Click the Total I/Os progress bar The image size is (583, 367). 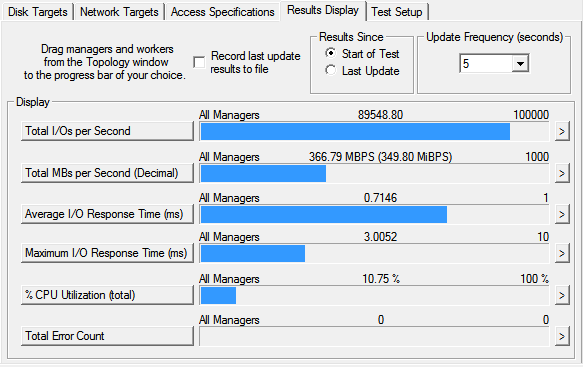click(374, 132)
